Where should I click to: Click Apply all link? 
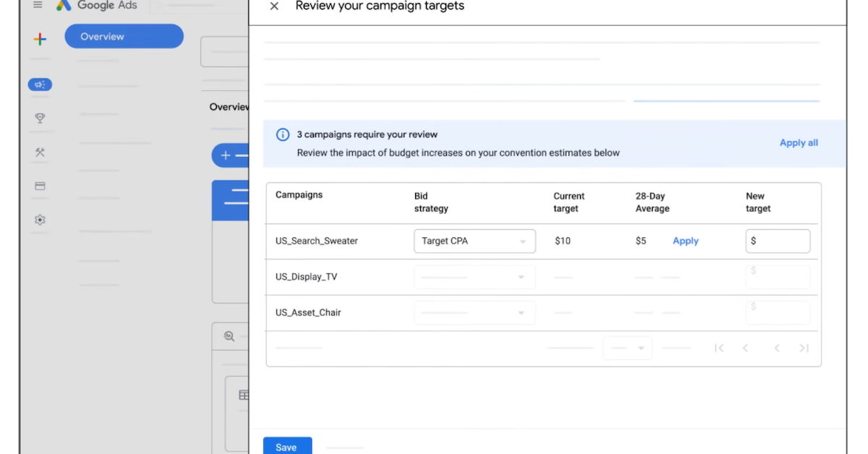point(799,143)
